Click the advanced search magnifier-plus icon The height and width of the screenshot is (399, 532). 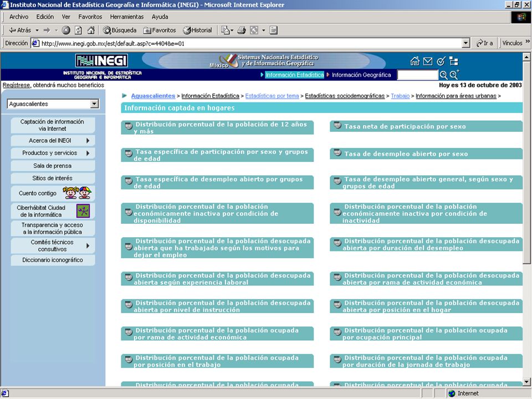[454, 75]
